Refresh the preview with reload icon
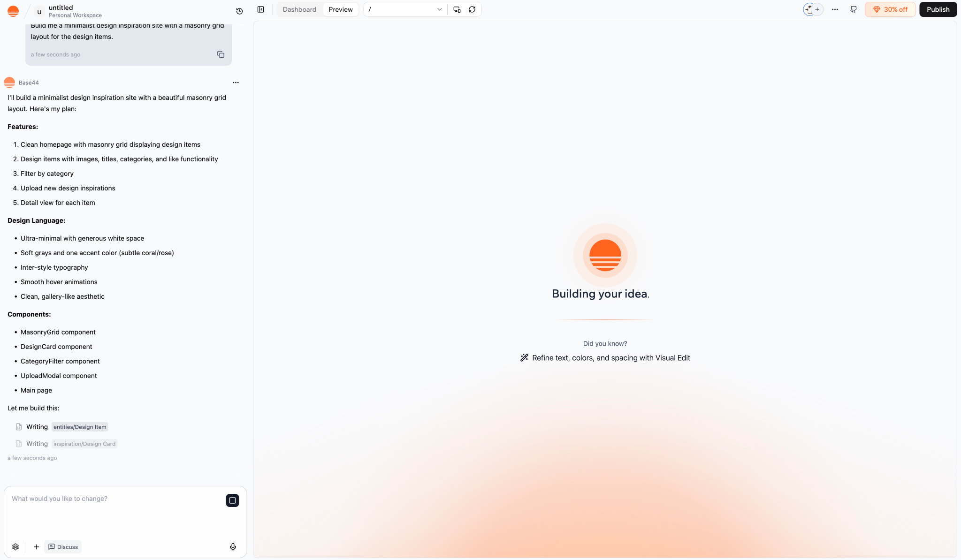 pyautogui.click(x=472, y=9)
